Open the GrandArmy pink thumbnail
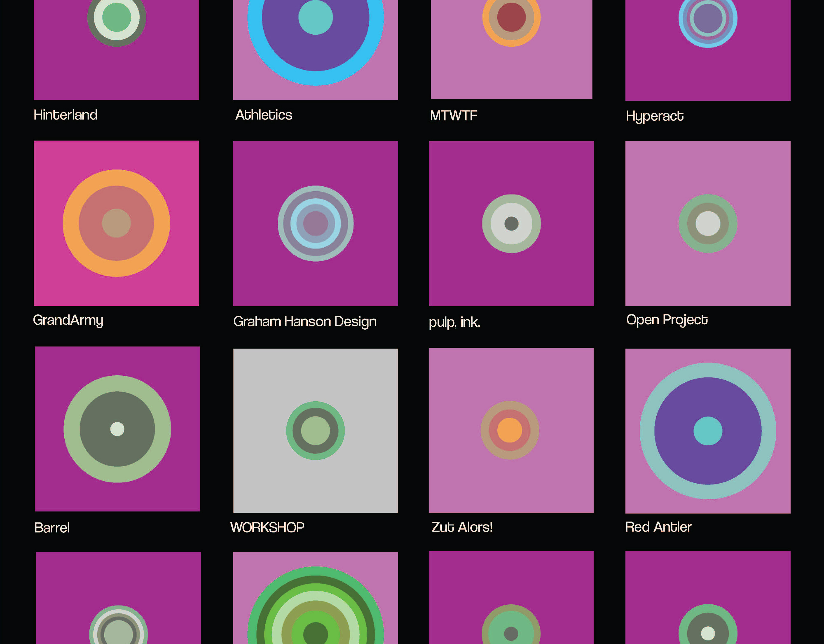 pos(116,223)
